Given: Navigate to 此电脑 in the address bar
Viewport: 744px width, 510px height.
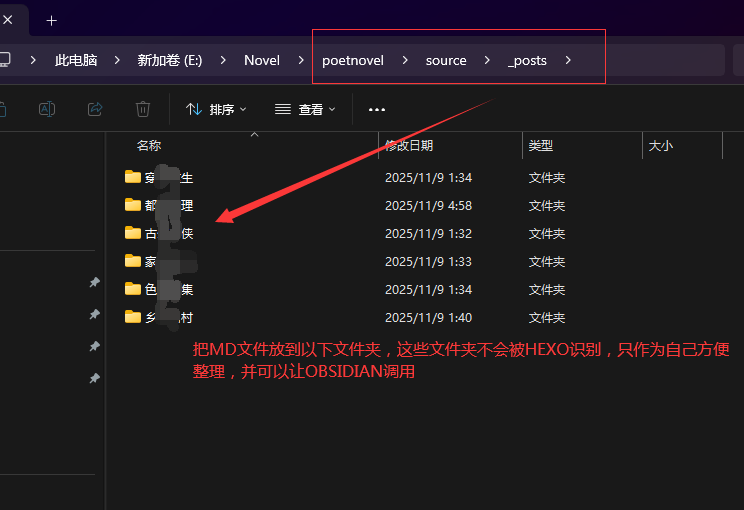Looking at the screenshot, I should click(x=76, y=60).
